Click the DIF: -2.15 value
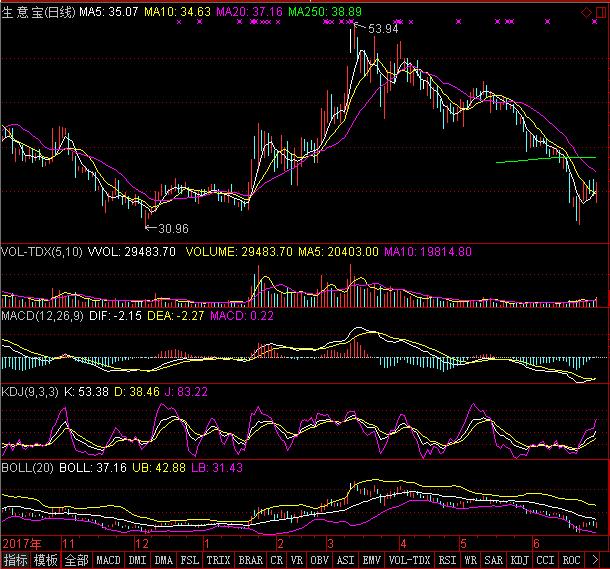The width and height of the screenshot is (610, 569). (116, 315)
